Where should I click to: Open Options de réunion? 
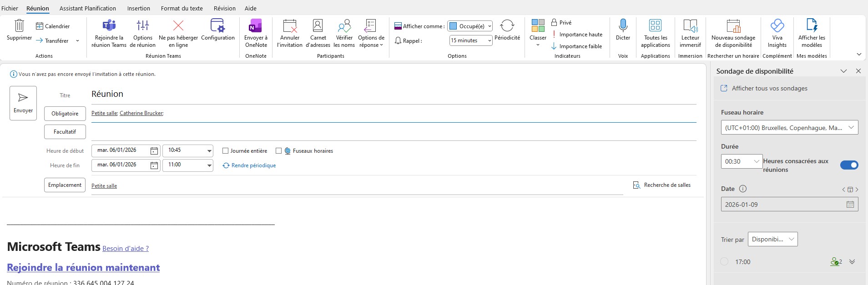click(142, 33)
